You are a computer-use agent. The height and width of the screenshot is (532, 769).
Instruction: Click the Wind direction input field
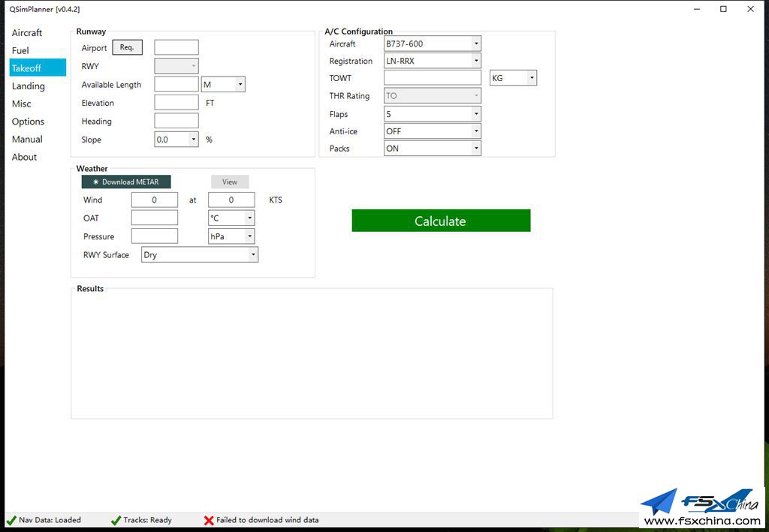point(155,200)
